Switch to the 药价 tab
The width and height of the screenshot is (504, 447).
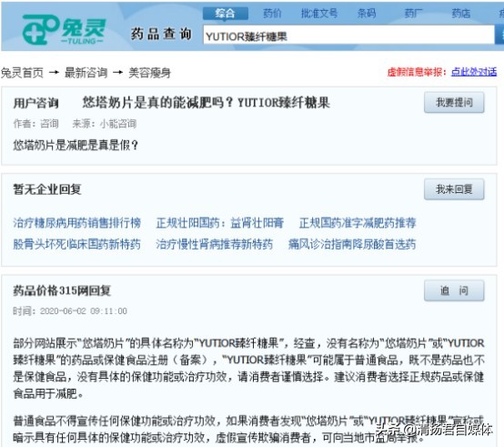pos(272,14)
